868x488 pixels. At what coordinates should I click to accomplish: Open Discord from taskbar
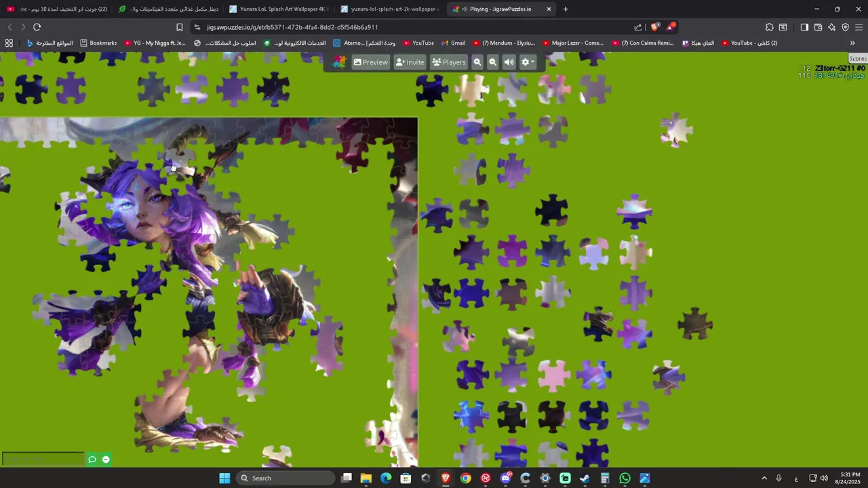pyautogui.click(x=505, y=478)
